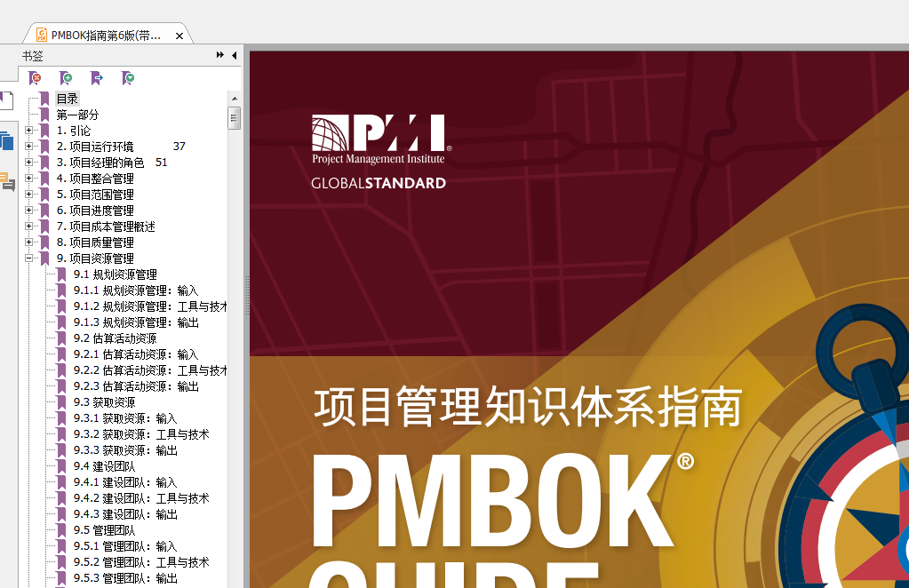Go to bookmark 1. 引论
909x588 pixels.
coord(74,131)
